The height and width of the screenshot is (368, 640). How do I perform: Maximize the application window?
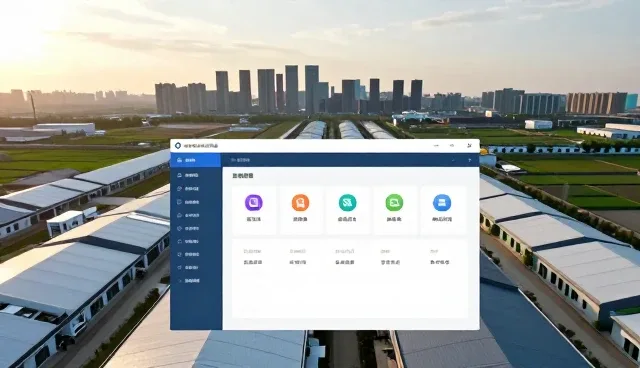pos(452,146)
